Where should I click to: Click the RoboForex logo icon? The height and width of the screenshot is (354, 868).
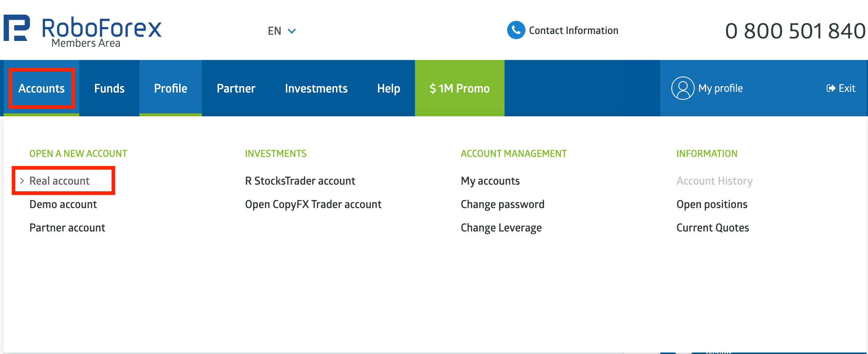pyautogui.click(x=17, y=28)
